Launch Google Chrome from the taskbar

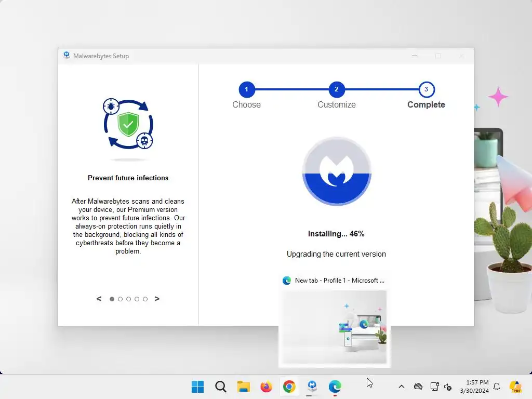coord(289,387)
